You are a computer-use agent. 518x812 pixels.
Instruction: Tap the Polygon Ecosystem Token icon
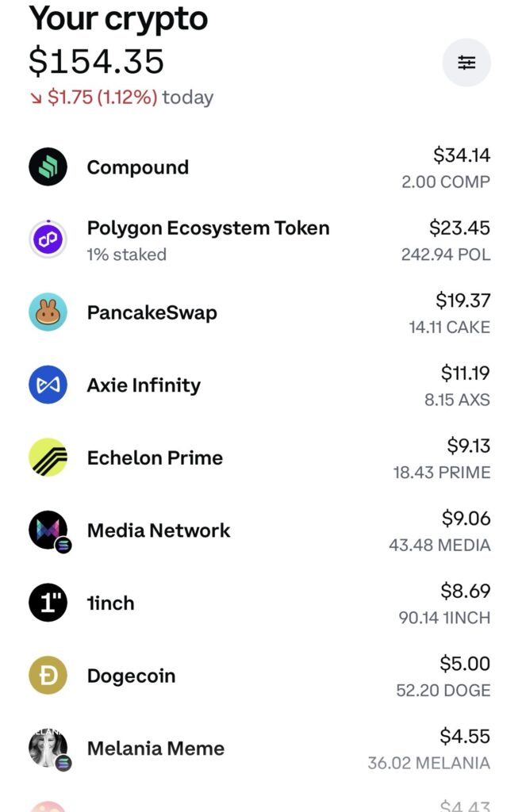(48, 239)
